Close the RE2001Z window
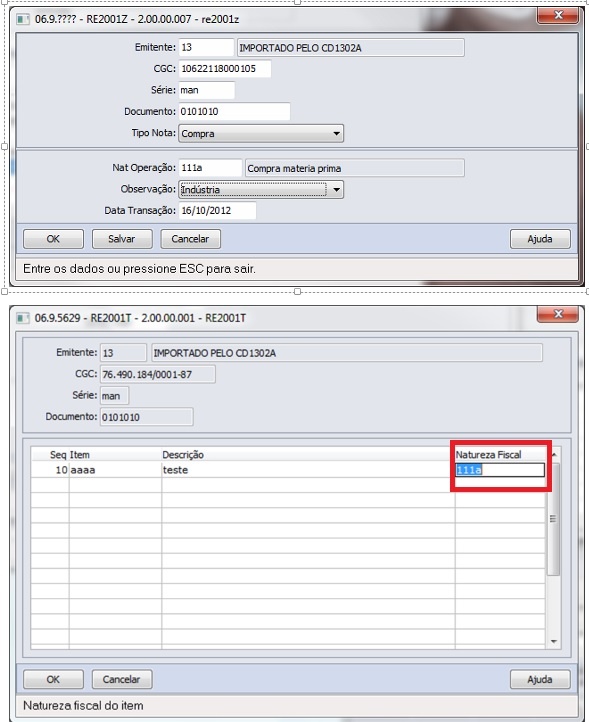589x722 pixels. click(558, 15)
